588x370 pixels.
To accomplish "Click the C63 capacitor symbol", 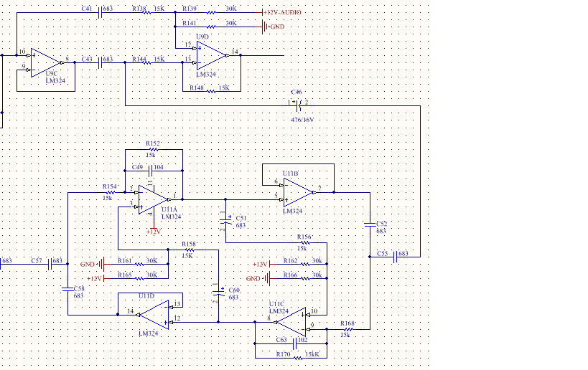I will pos(295,343).
